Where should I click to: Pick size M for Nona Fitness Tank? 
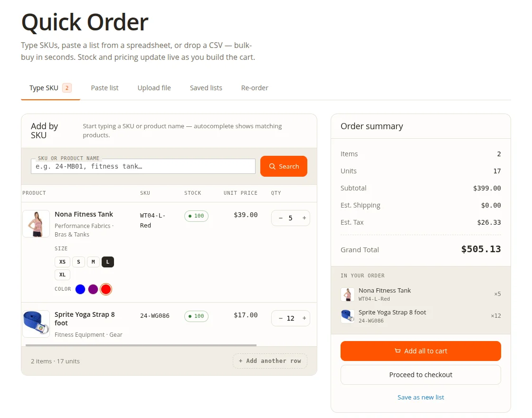93,262
